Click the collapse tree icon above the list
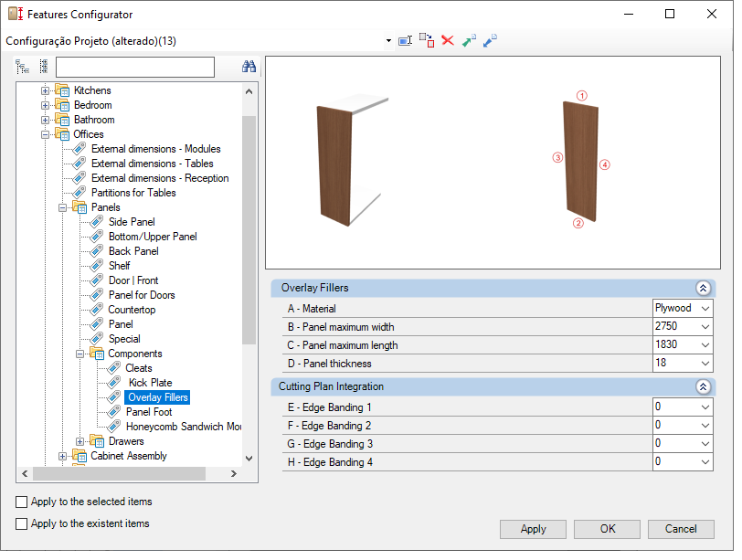The width and height of the screenshot is (742, 560). [44, 67]
